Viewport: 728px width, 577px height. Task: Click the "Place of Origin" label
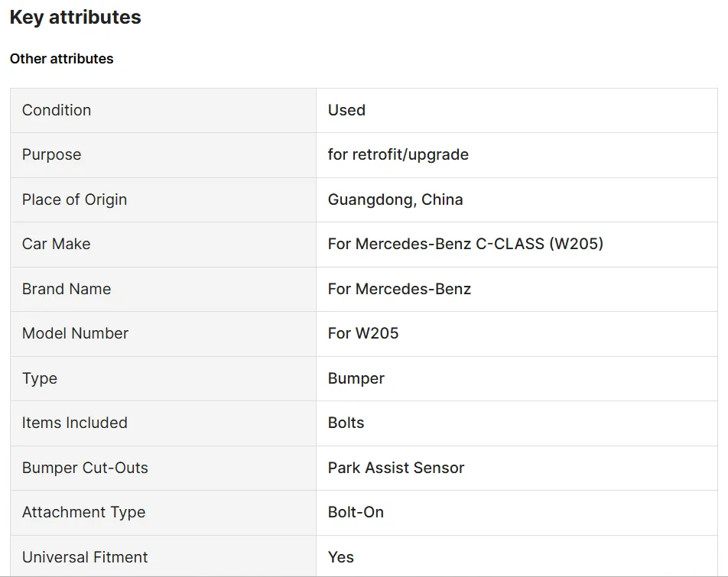tap(74, 199)
